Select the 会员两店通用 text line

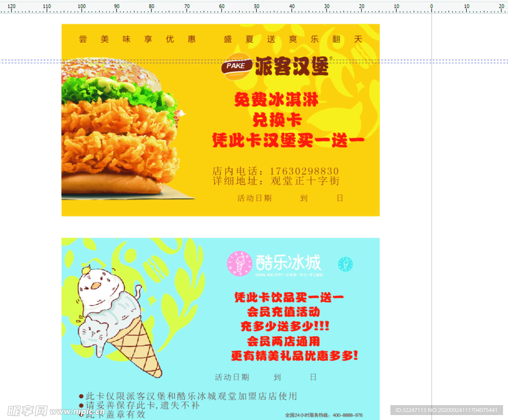click(283, 341)
